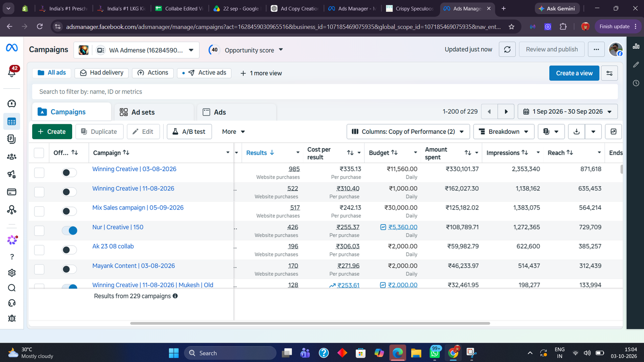
Task: Click Review and publish button
Action: [x=551, y=50]
